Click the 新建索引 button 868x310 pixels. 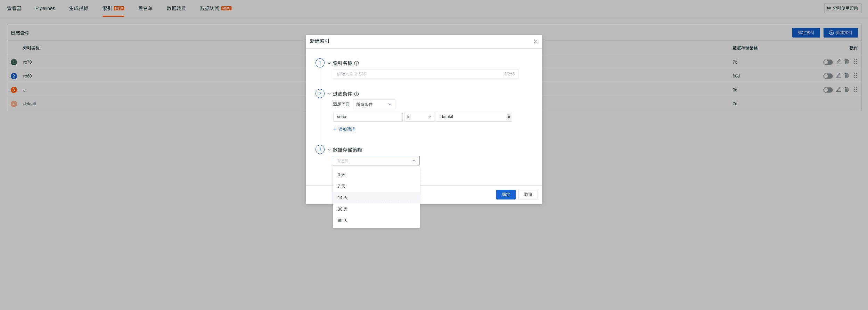[840, 33]
